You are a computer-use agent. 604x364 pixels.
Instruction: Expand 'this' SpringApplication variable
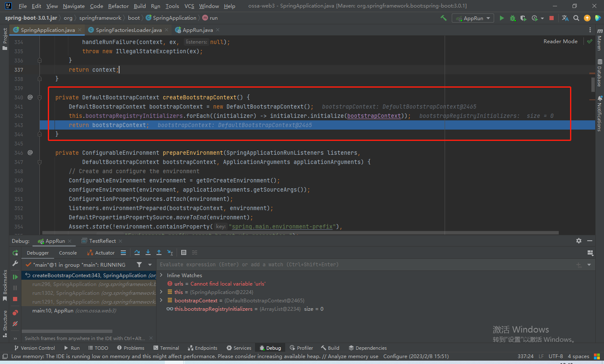coord(161,292)
